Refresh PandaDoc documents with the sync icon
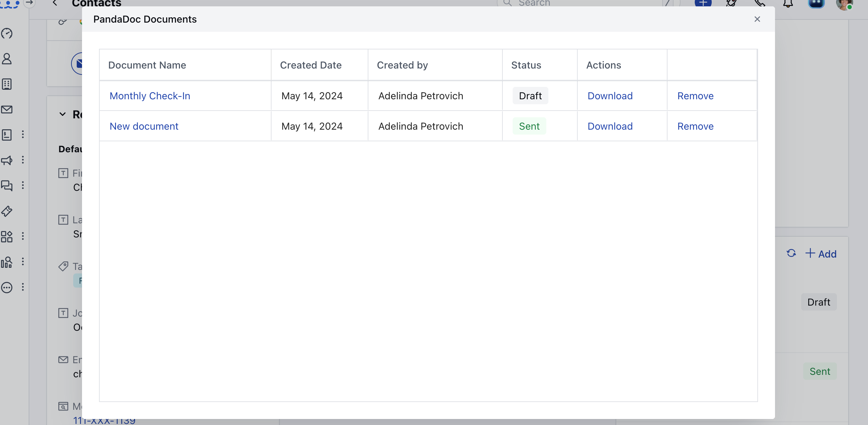 tap(791, 253)
